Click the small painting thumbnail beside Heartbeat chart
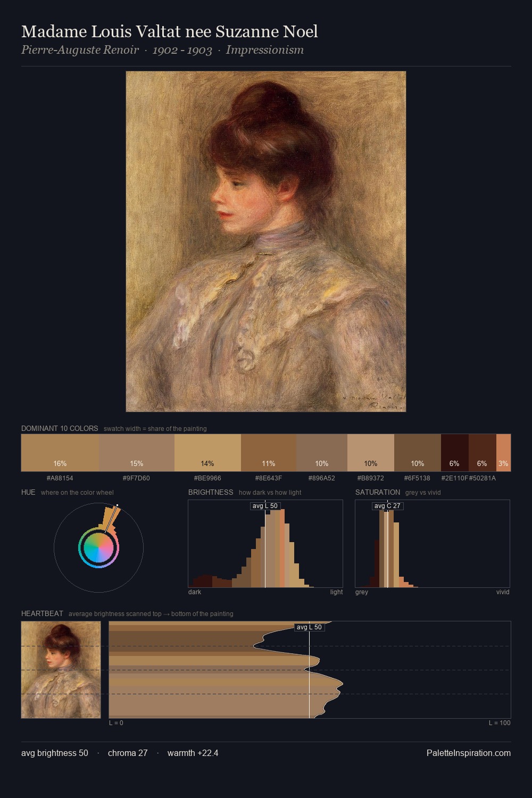 (61, 670)
